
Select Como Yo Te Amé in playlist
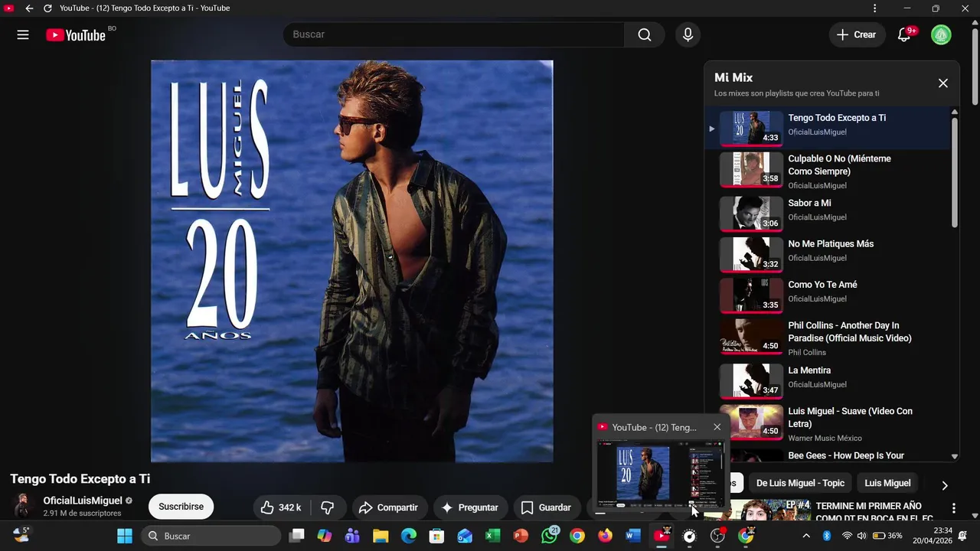click(828, 295)
